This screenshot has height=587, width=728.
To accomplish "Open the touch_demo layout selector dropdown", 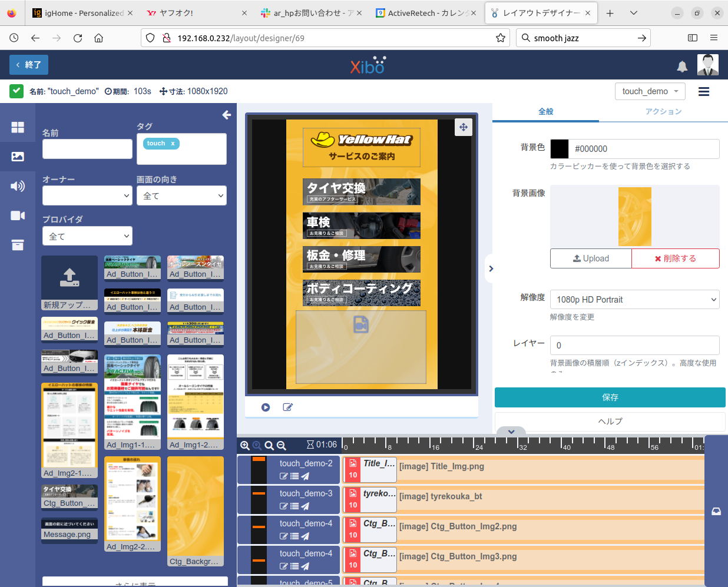I will [x=650, y=91].
